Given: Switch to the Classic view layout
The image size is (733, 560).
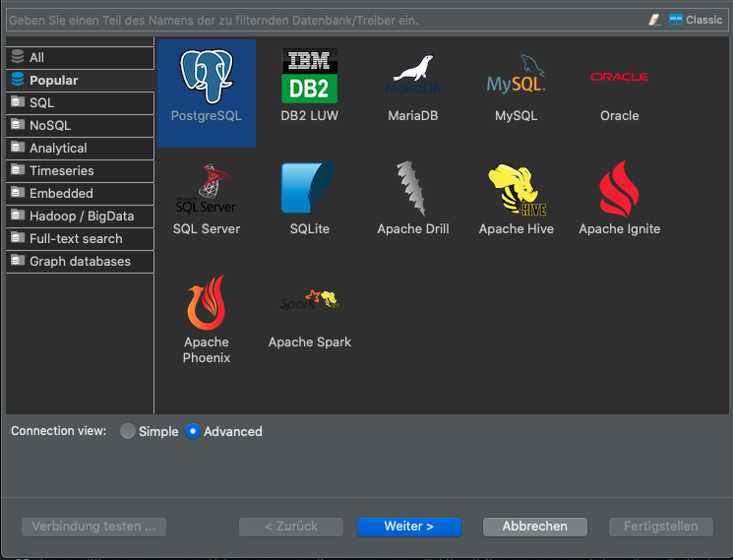Looking at the screenshot, I should pos(696,20).
